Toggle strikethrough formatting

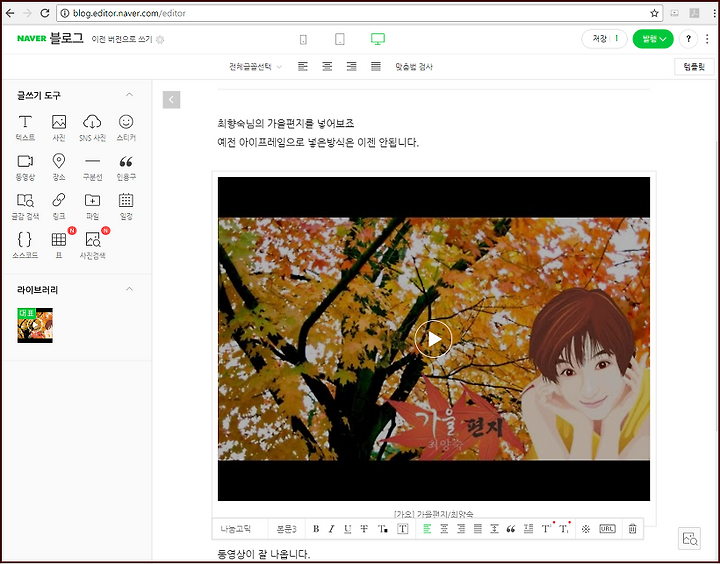[364, 529]
